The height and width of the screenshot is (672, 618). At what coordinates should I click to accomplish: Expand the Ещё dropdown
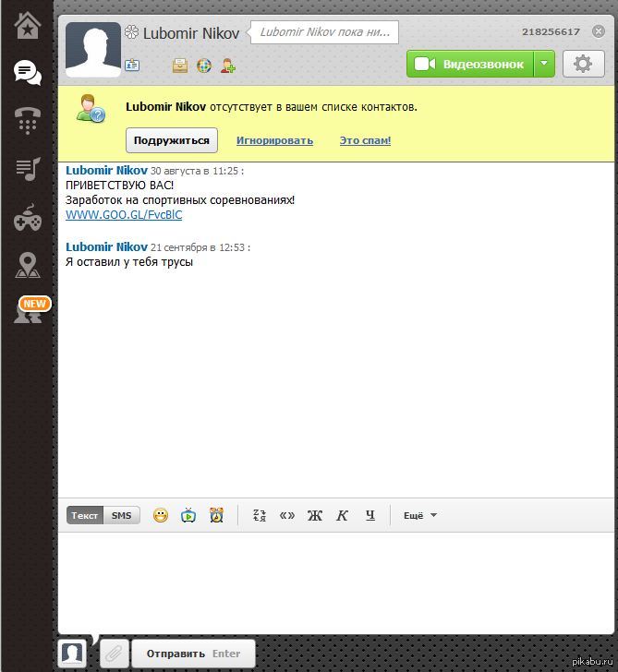click(420, 515)
